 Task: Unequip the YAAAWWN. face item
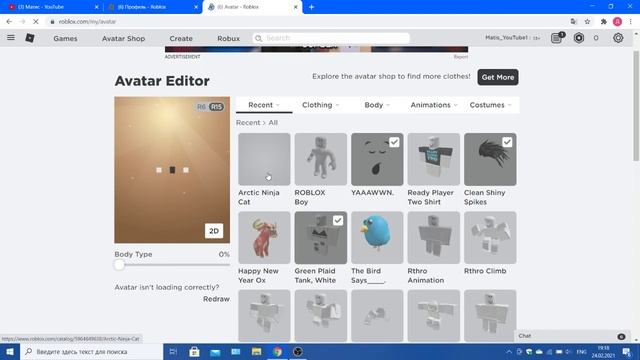point(377,159)
